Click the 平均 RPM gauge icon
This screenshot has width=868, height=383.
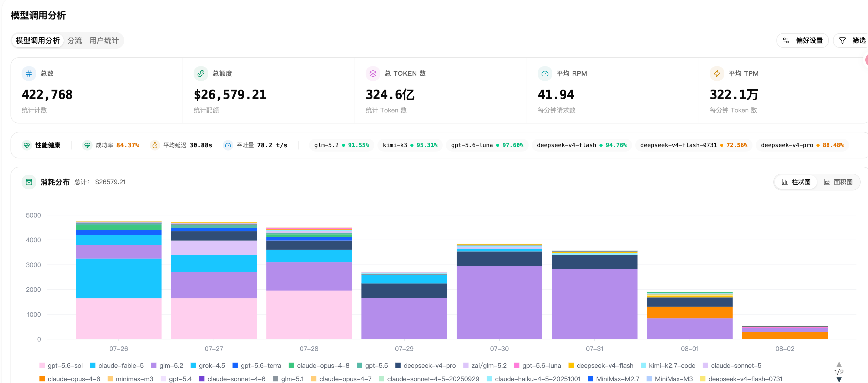[545, 73]
